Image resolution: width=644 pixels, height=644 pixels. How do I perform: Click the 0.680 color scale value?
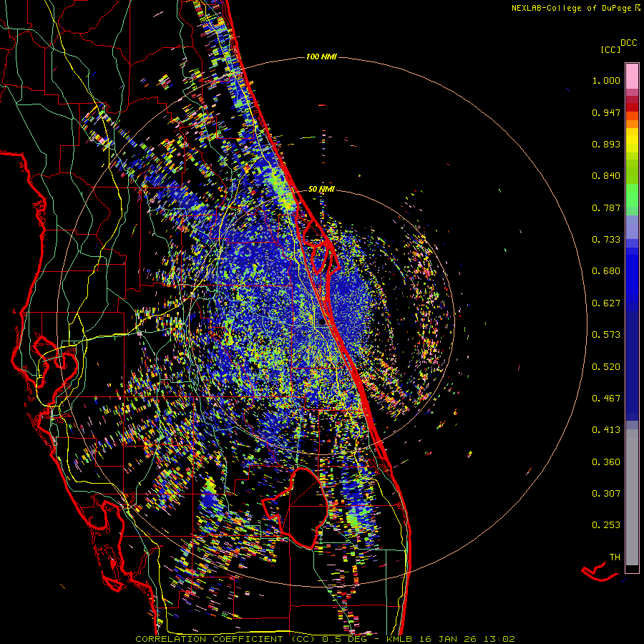tap(606, 271)
